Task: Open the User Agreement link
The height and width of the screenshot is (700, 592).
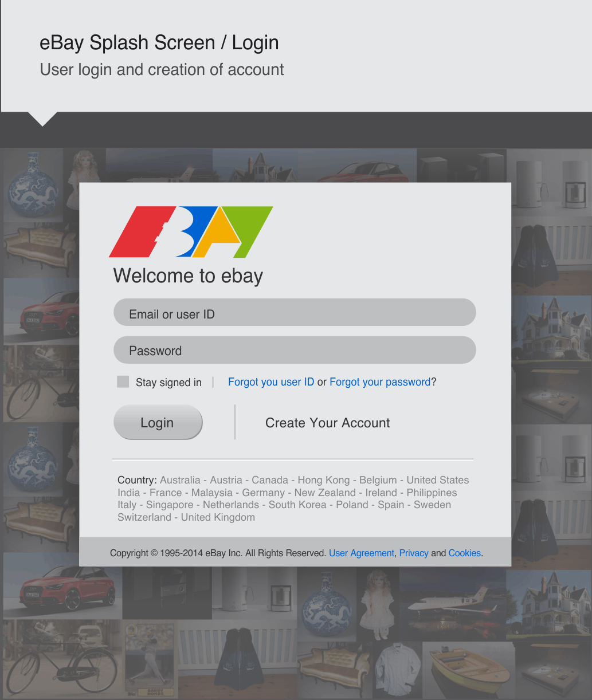Action: tap(362, 553)
